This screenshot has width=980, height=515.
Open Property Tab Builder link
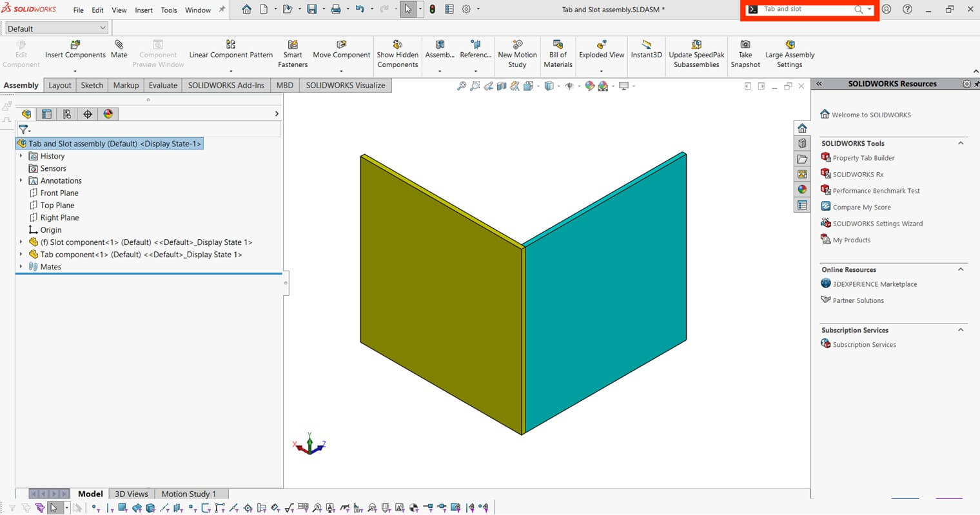[x=863, y=158]
